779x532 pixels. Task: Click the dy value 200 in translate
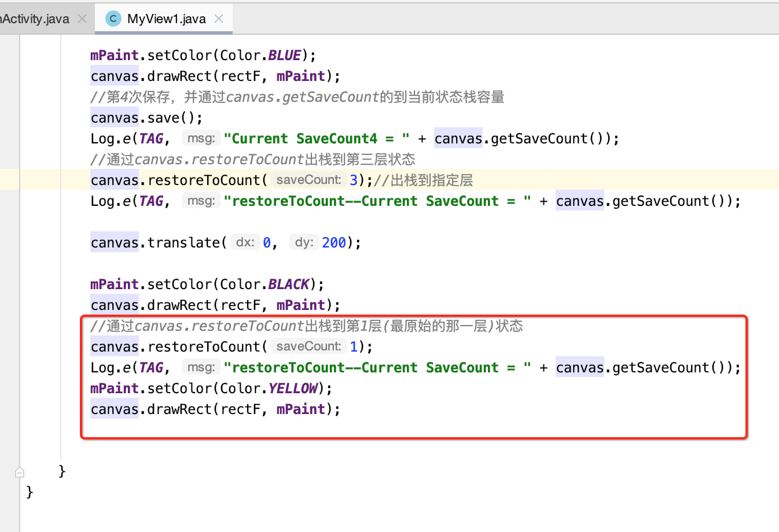tap(334, 242)
